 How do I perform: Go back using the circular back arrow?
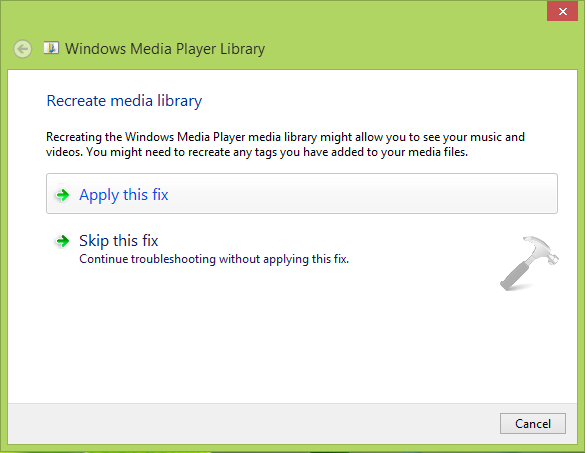(x=22, y=49)
